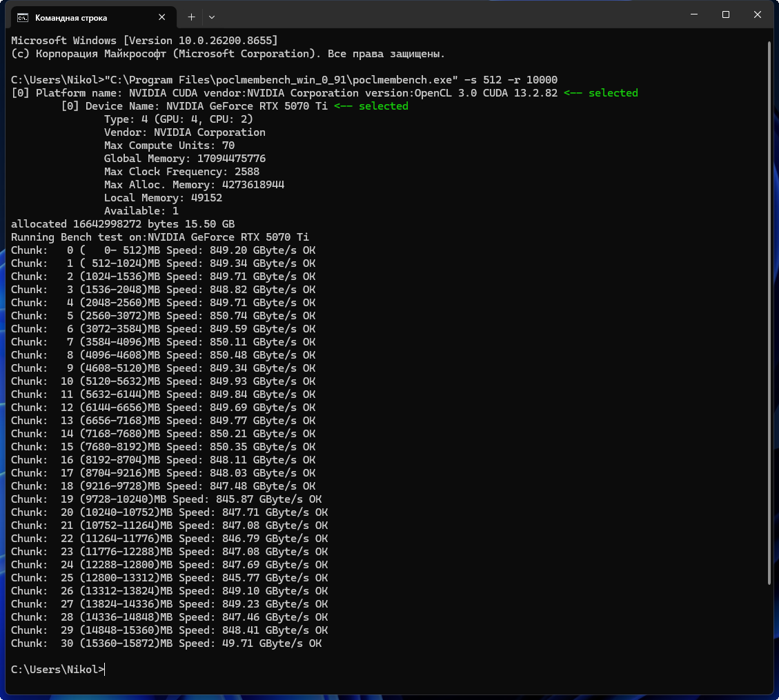Click the Max Clock Frequency 2588 line

coord(182,172)
